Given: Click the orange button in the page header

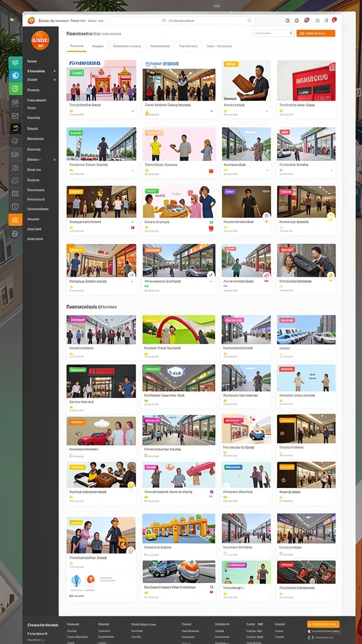Looking at the screenshot, I should (x=315, y=33).
